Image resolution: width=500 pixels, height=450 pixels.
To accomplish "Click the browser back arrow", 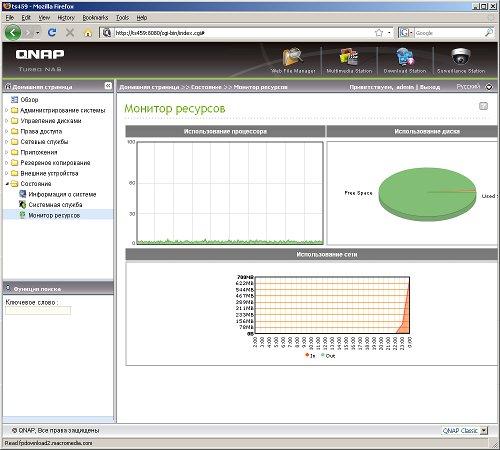I will tap(13, 32).
